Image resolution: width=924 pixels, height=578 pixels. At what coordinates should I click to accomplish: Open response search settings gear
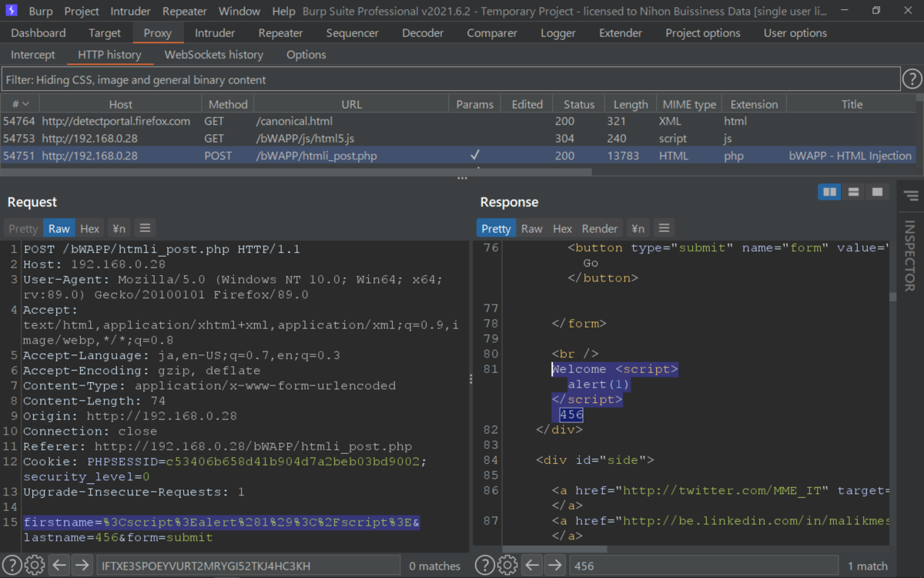pyautogui.click(x=507, y=565)
